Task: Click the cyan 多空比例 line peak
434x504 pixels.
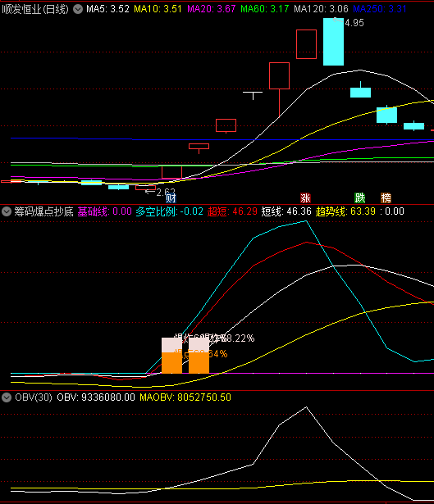Action: pyautogui.click(x=306, y=220)
